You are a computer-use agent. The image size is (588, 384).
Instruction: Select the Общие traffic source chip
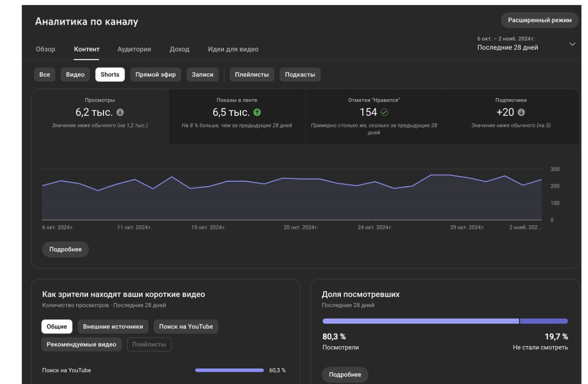point(57,326)
